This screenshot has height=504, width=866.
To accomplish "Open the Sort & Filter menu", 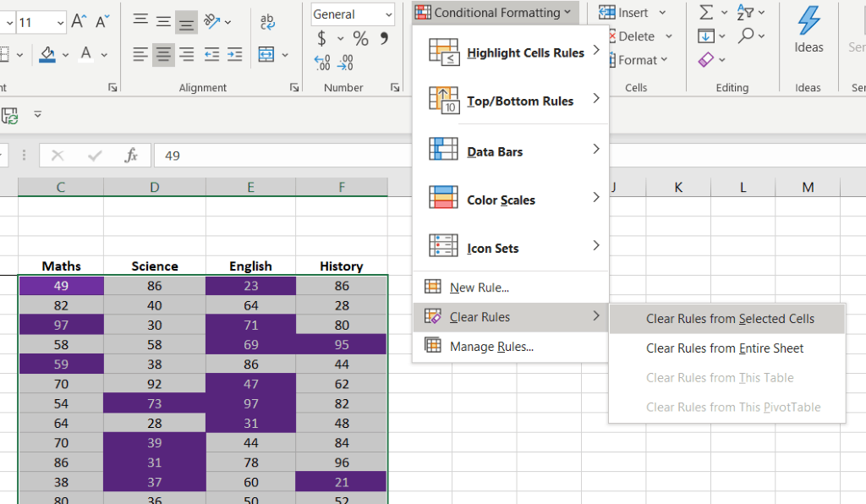I will (751, 12).
